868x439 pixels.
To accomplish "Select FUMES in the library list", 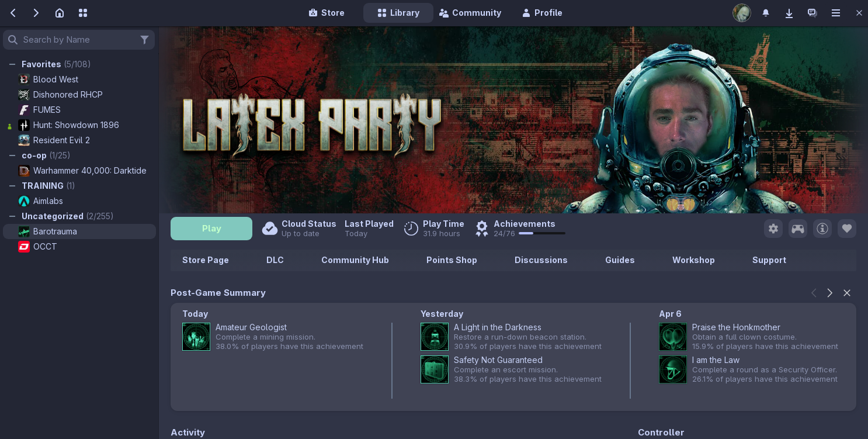I will [79, 110].
